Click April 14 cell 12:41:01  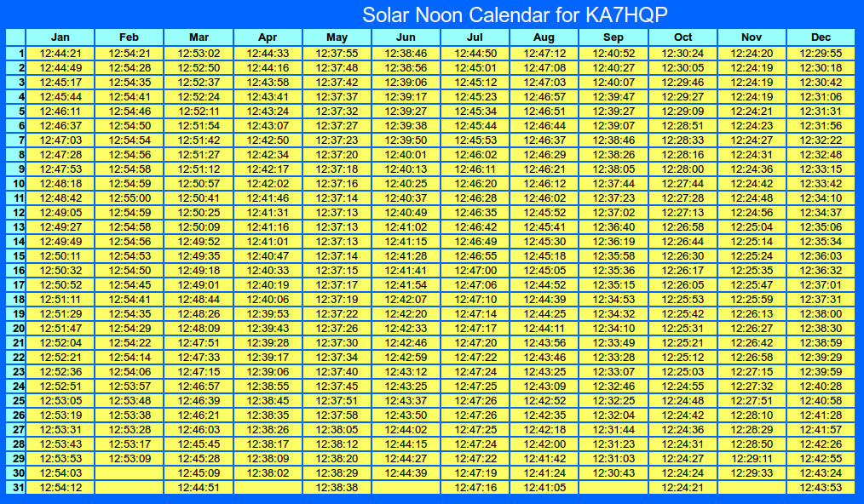[x=268, y=241]
